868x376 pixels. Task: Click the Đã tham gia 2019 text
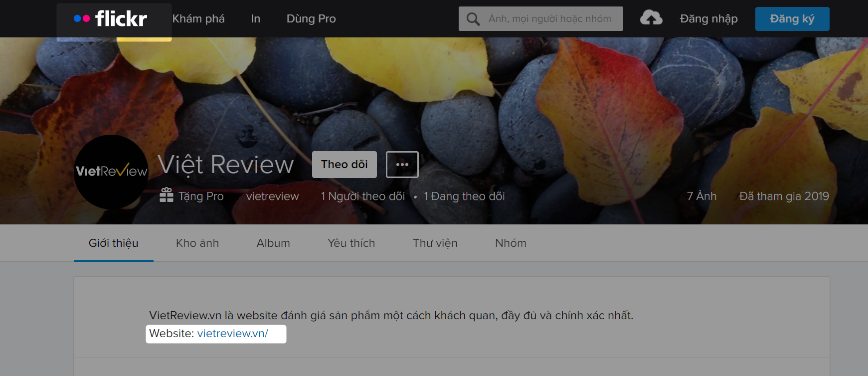[784, 196]
